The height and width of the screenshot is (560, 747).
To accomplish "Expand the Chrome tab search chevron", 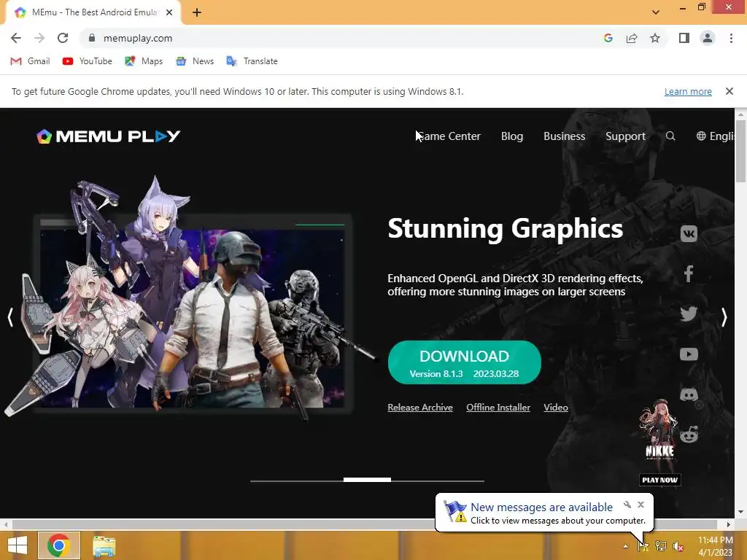I will (x=656, y=12).
